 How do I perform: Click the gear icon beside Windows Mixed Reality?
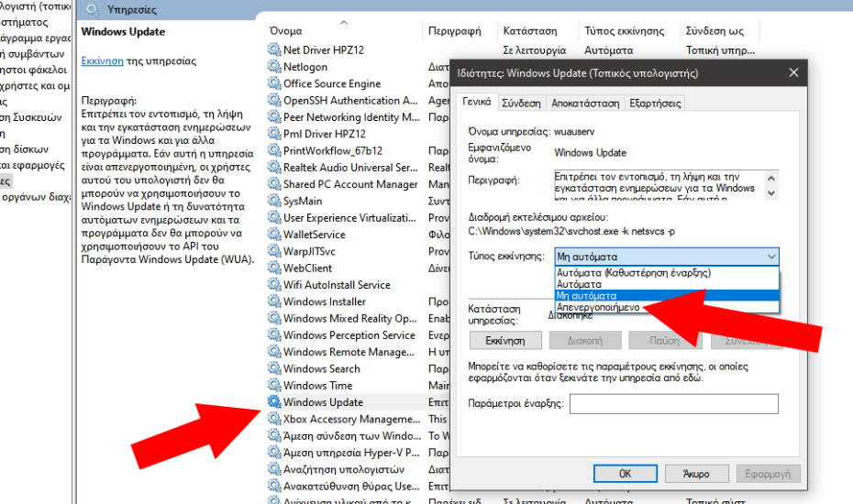pyautogui.click(x=274, y=318)
